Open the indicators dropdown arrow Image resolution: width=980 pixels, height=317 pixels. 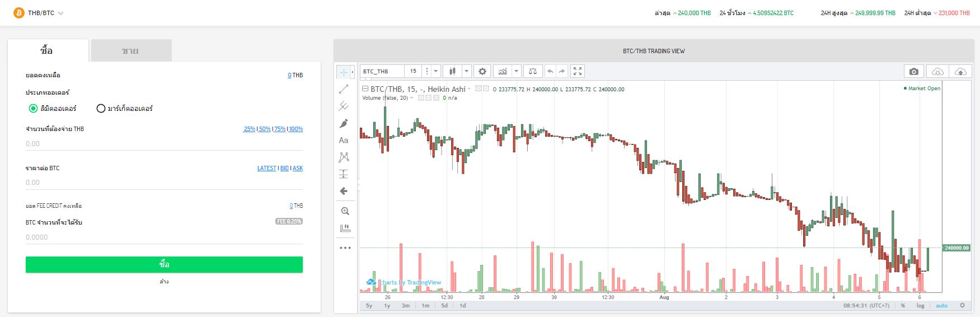[516, 72]
